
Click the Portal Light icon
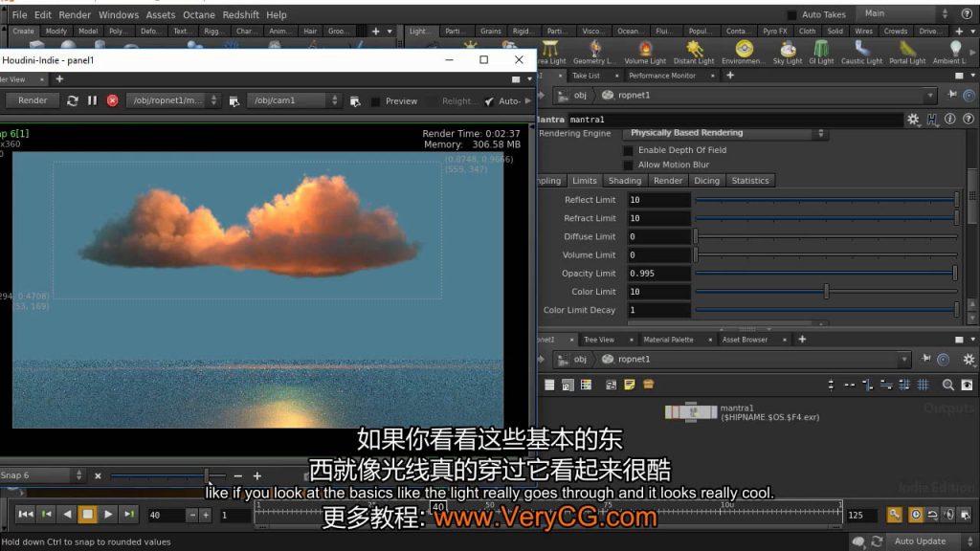pos(907,52)
